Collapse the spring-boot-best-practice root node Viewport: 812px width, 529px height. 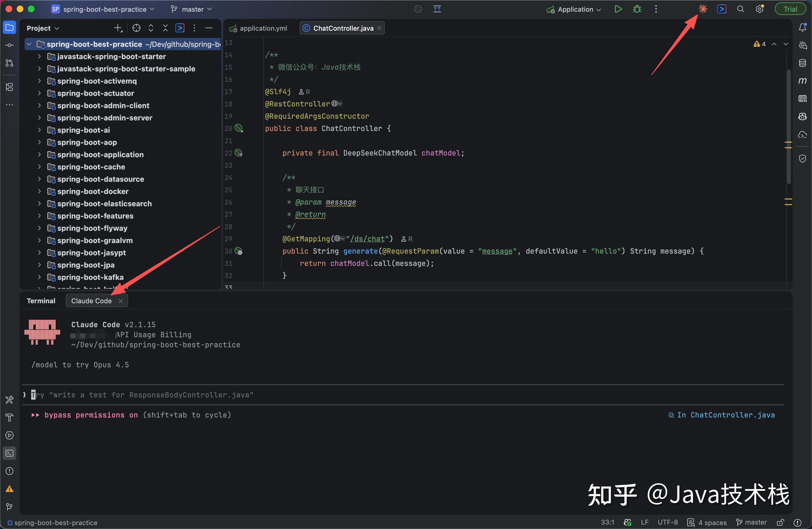point(29,44)
